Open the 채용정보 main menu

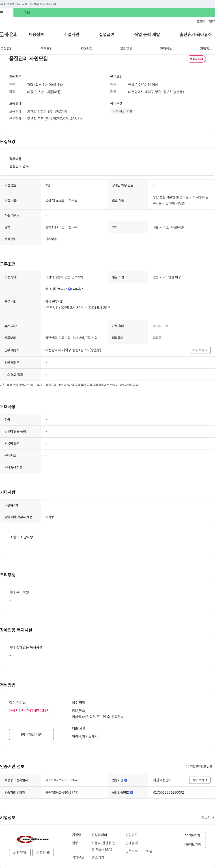tap(36, 34)
